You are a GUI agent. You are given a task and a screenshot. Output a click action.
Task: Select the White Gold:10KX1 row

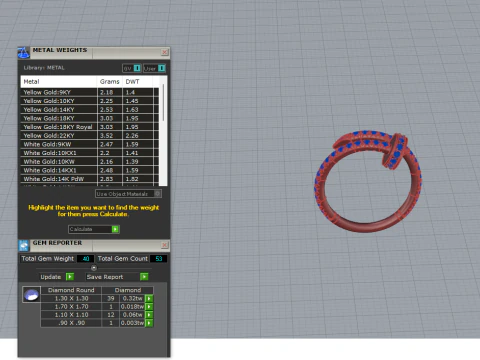pos(89,153)
